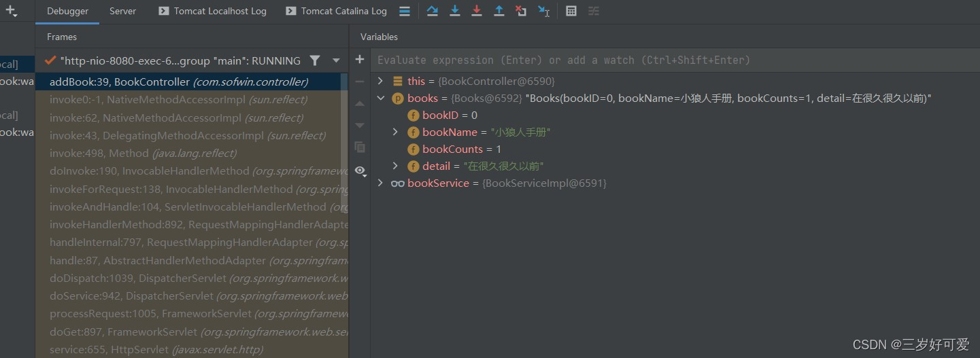
Task: Select frame doDispatch:1039, DispatcherServlet
Action: click(192, 278)
